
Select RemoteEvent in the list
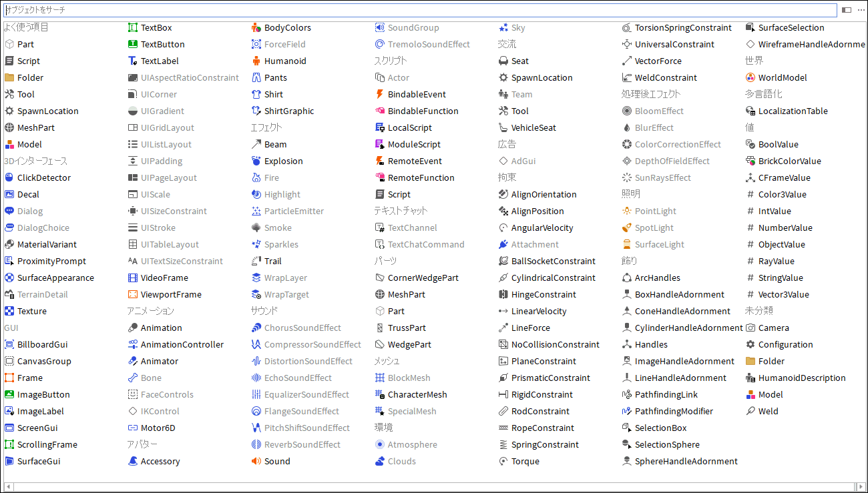click(415, 161)
